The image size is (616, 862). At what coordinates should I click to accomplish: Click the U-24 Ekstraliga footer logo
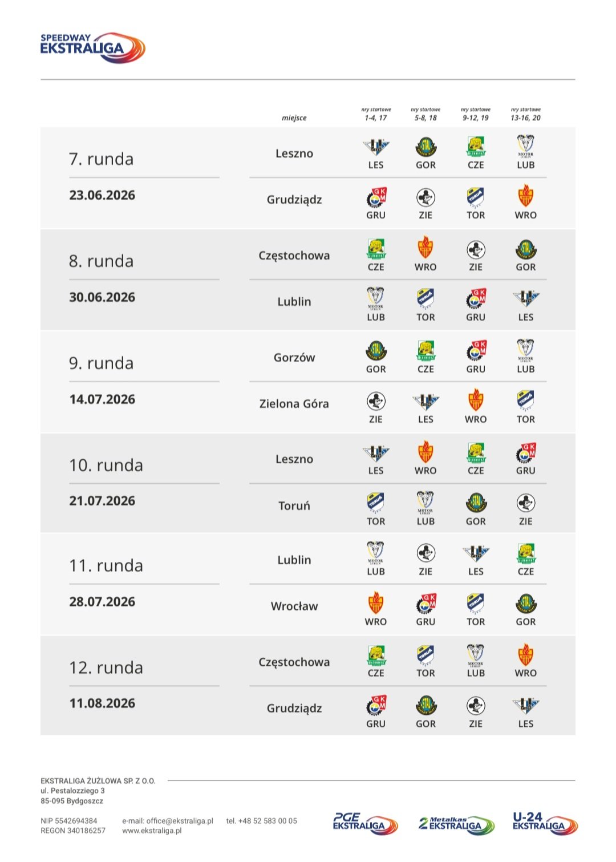point(545,824)
